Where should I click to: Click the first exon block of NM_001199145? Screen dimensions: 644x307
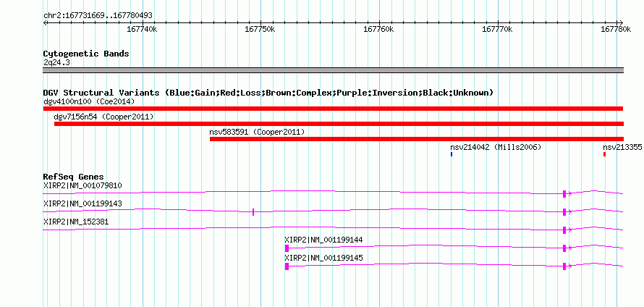click(287, 266)
